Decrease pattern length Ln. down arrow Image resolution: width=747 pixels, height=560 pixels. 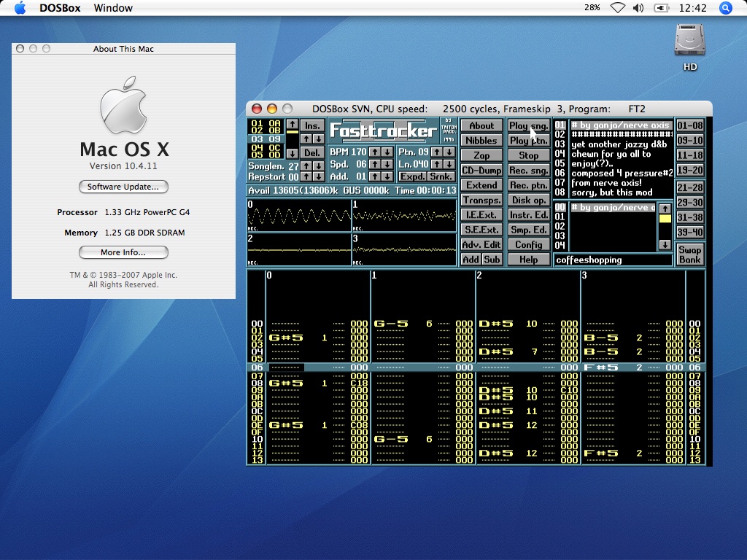(x=449, y=164)
